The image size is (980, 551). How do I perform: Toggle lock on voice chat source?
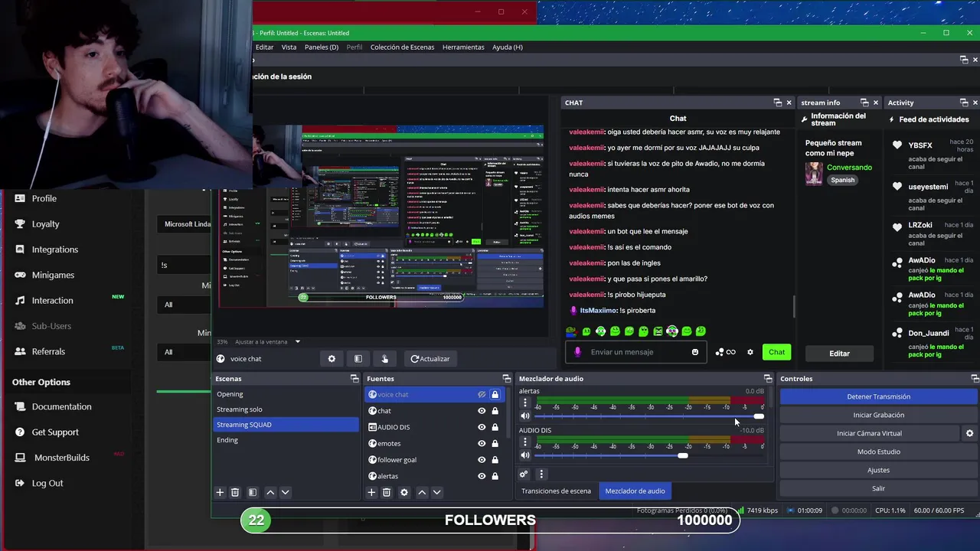pos(495,395)
